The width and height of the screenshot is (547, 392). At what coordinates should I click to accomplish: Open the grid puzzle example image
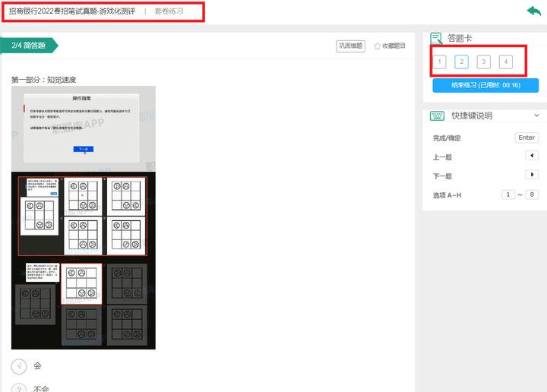(84, 261)
